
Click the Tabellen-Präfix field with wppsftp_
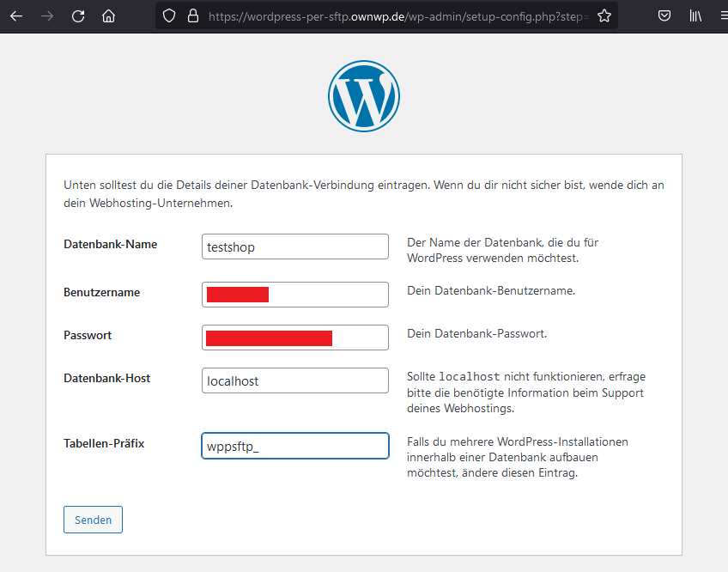click(x=295, y=446)
